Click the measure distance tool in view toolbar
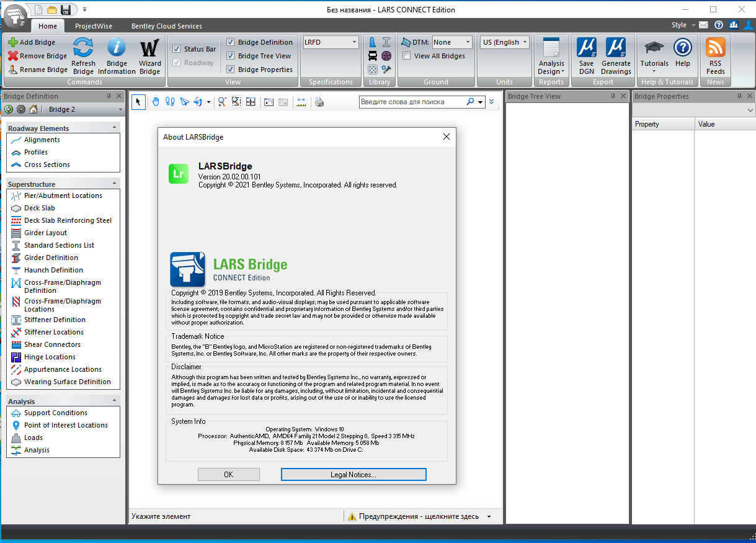Screen dimensions: 756x543 [x=301, y=102]
